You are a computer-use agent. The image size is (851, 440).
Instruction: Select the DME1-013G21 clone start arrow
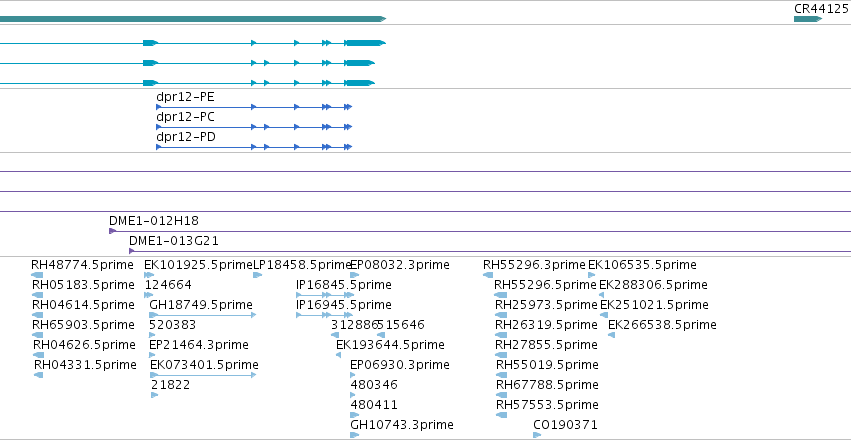coord(131,251)
